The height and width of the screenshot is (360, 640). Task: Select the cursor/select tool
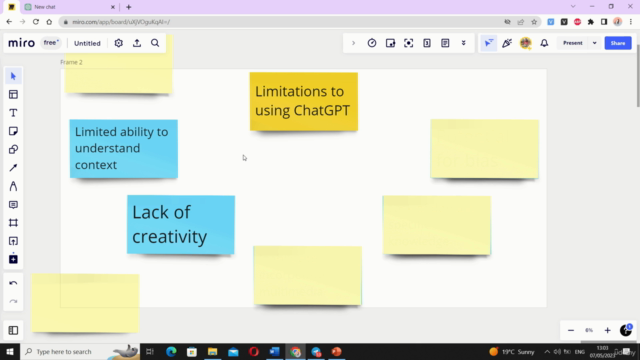coord(13,76)
